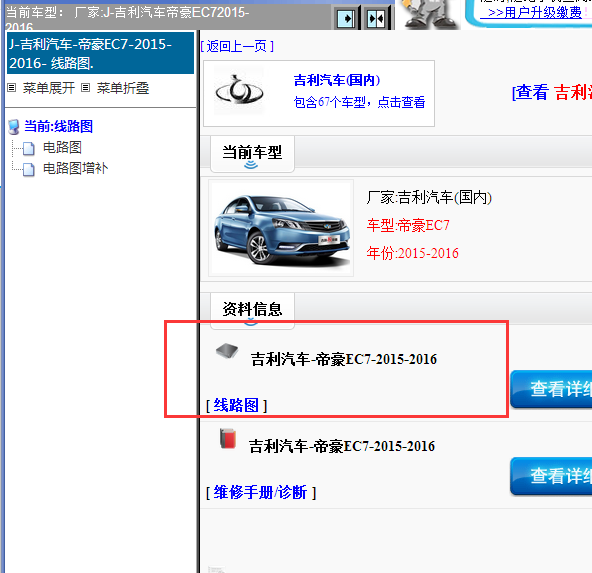Open 吉利汽车-帝豪EC7-2015-2016 entry above 线路图
The height and width of the screenshot is (573, 592).
click(344, 359)
